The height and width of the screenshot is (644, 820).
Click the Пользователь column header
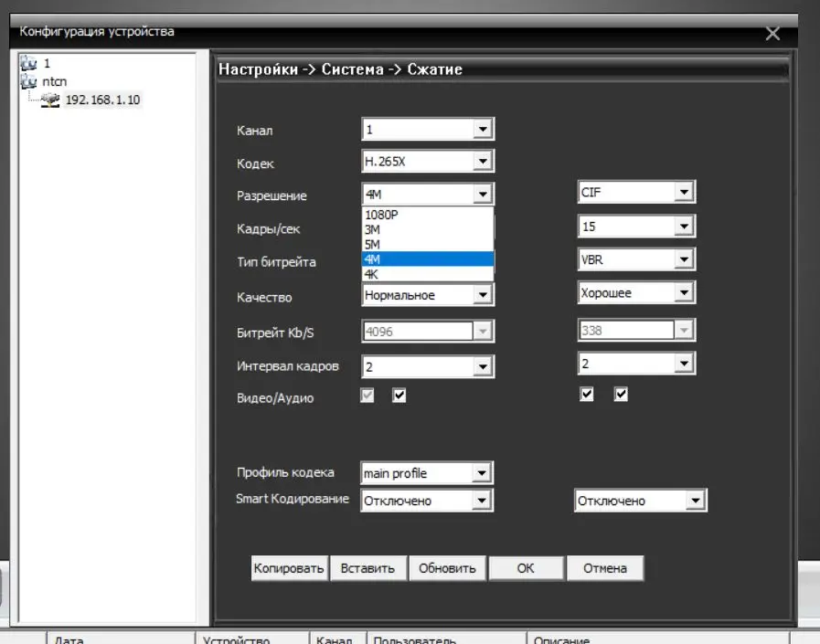coord(447,639)
